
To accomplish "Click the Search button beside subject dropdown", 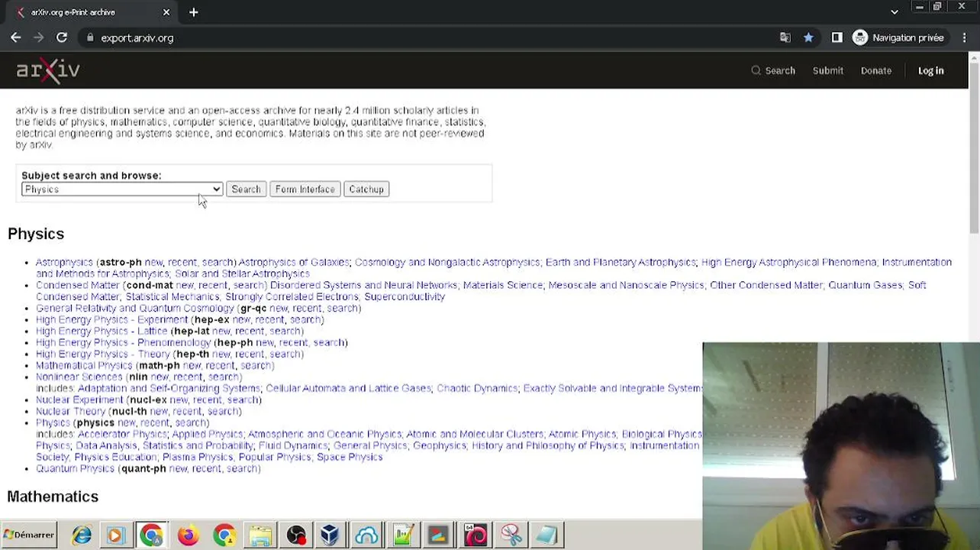I will pos(246,189).
